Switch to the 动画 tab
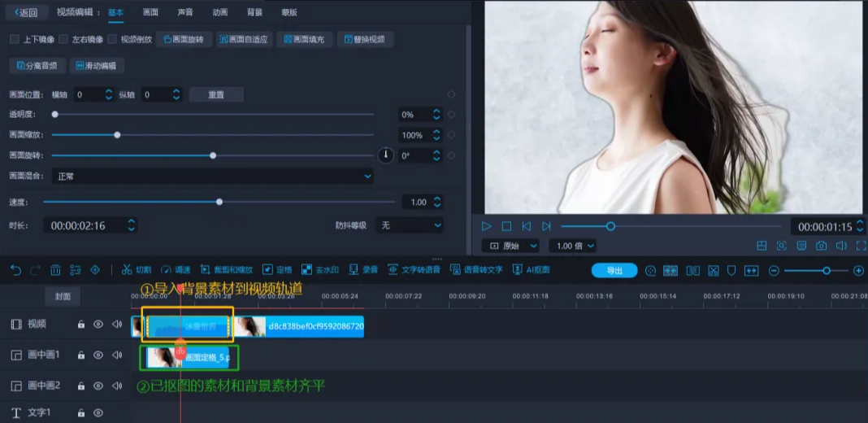The height and width of the screenshot is (423, 868). 220,12
